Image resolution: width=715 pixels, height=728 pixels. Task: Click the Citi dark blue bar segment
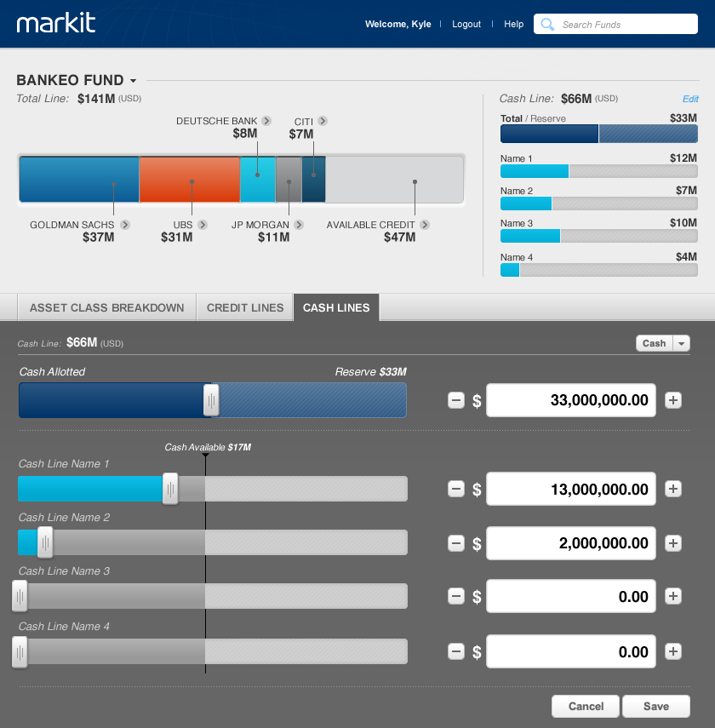pos(313,179)
